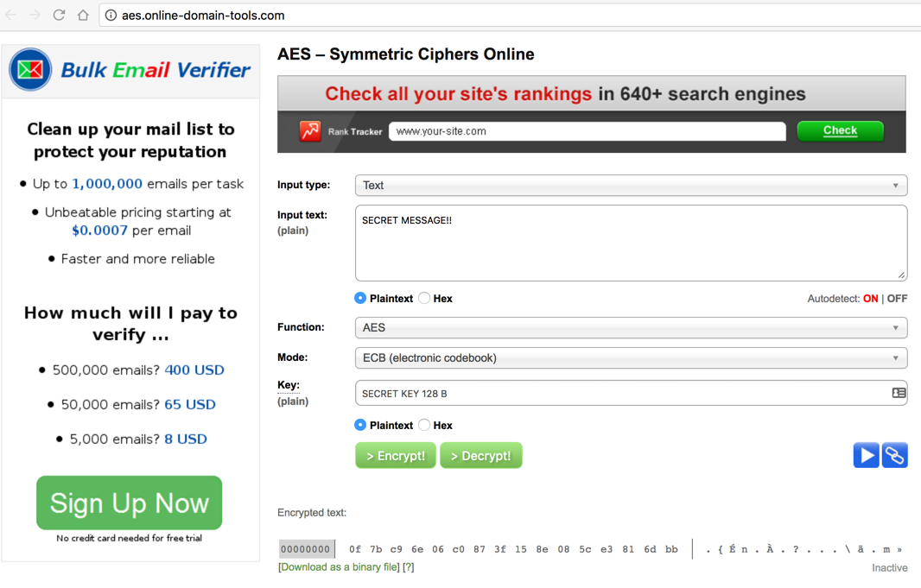Click the Bulk Email Verifier envelope logo
Screen dimensions: 921x588
point(30,70)
